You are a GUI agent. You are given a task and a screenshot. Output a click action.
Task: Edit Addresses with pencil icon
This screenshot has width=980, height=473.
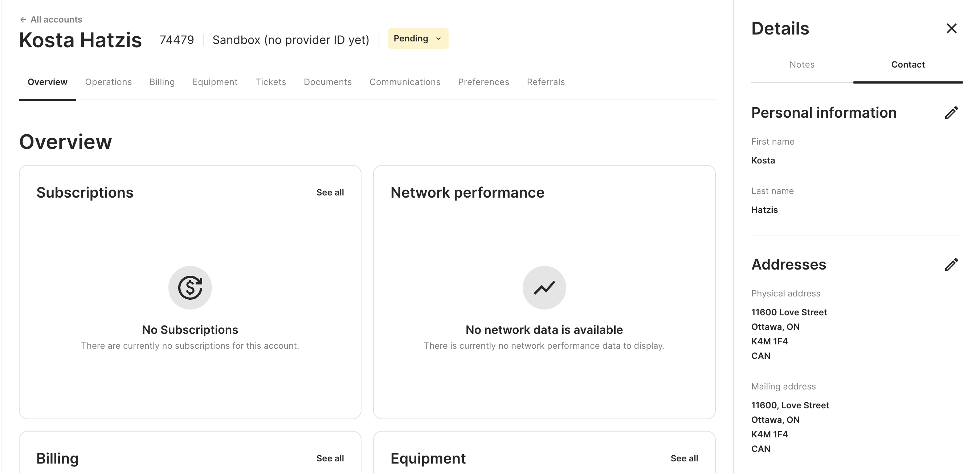[951, 265]
